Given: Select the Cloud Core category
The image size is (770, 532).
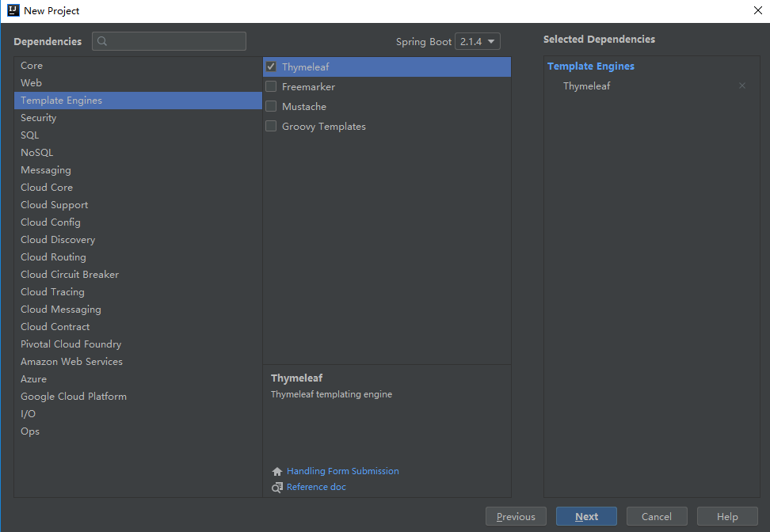Looking at the screenshot, I should point(138,188).
